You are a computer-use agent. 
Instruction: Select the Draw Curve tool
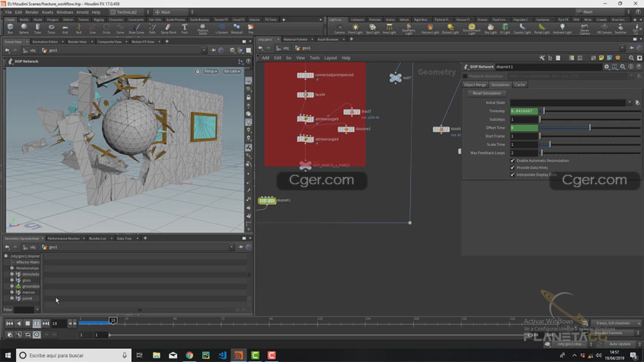pos(136,29)
